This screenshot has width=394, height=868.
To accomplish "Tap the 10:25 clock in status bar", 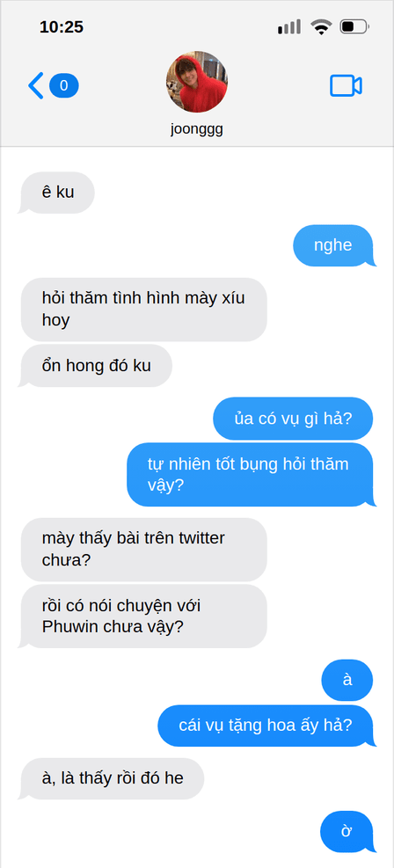I will click(62, 26).
